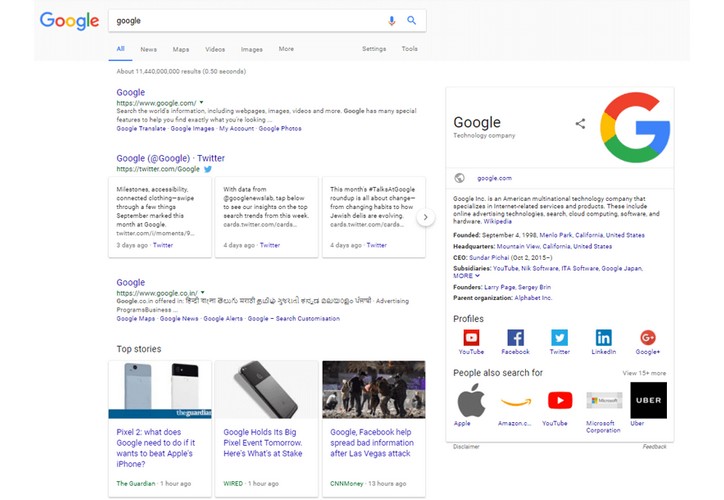
Task: Open Google's YouTube profile icon
Action: coord(471,337)
